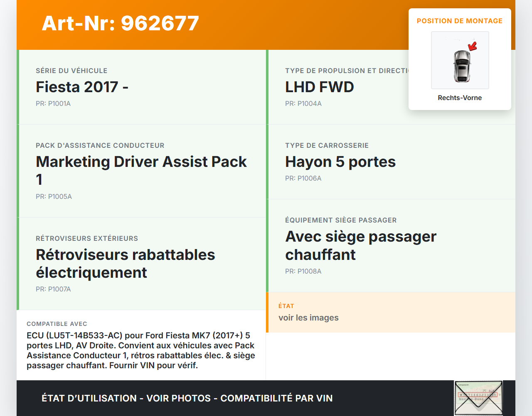Click the red arrow on the car image

tap(472, 46)
